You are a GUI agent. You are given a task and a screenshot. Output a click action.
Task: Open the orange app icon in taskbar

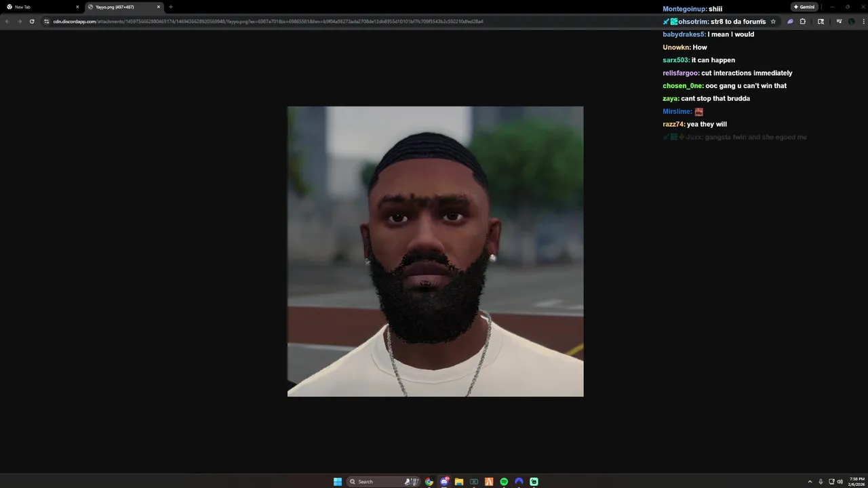[489, 481]
